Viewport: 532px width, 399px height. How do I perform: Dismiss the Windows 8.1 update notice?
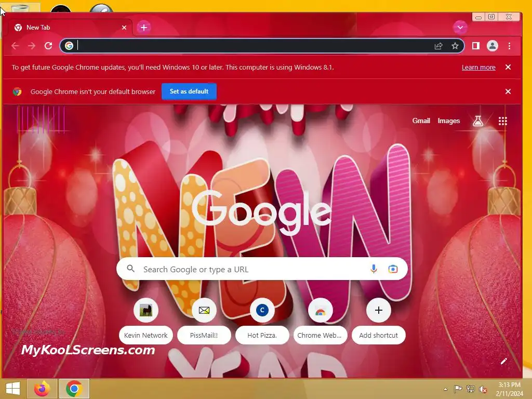(x=508, y=67)
